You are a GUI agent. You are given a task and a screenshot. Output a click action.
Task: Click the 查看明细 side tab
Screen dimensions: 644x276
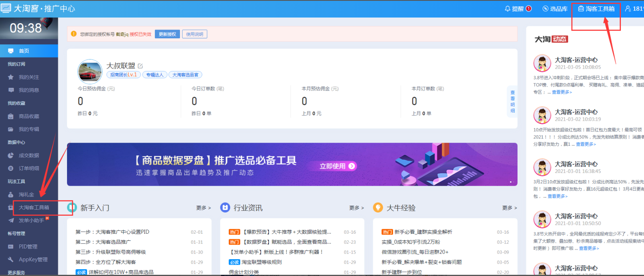click(x=512, y=101)
